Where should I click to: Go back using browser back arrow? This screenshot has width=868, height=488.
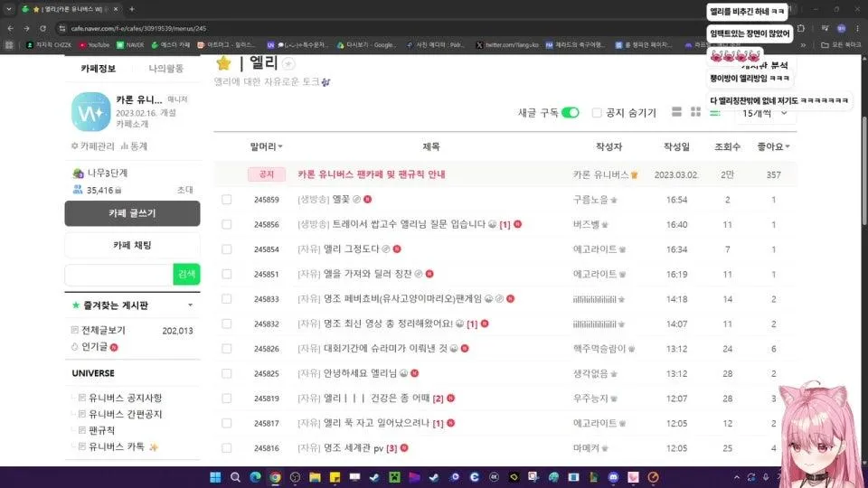pos(11,28)
